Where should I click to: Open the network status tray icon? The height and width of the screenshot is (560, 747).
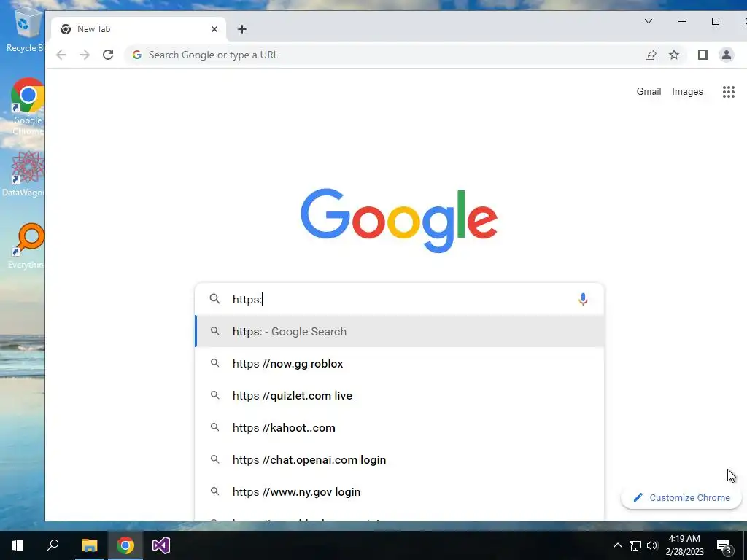tap(635, 545)
